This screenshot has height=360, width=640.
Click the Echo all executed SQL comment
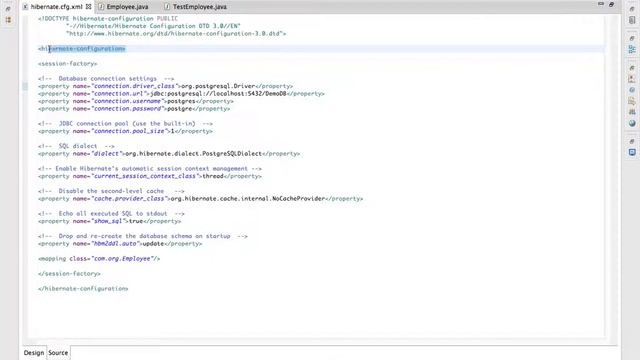(111, 214)
